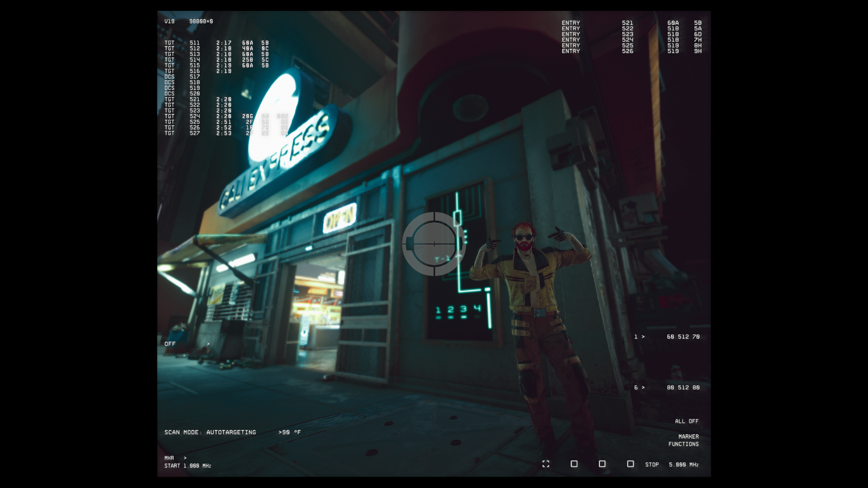This screenshot has height=488, width=868.
Task: Click the marker value 60 512 70
Action: point(683,337)
